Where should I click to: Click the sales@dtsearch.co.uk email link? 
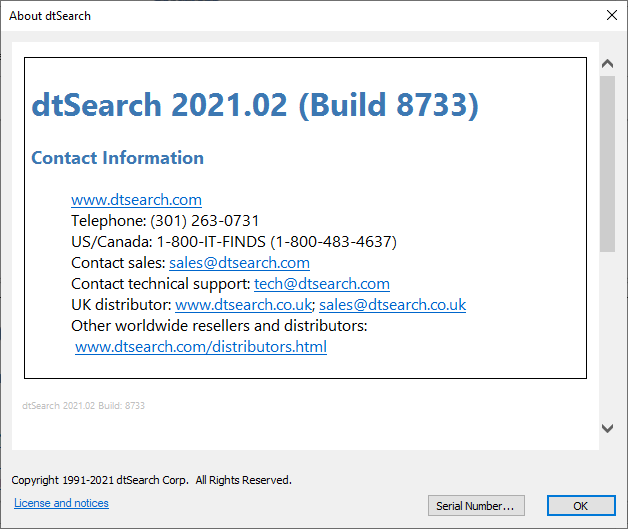(392, 305)
